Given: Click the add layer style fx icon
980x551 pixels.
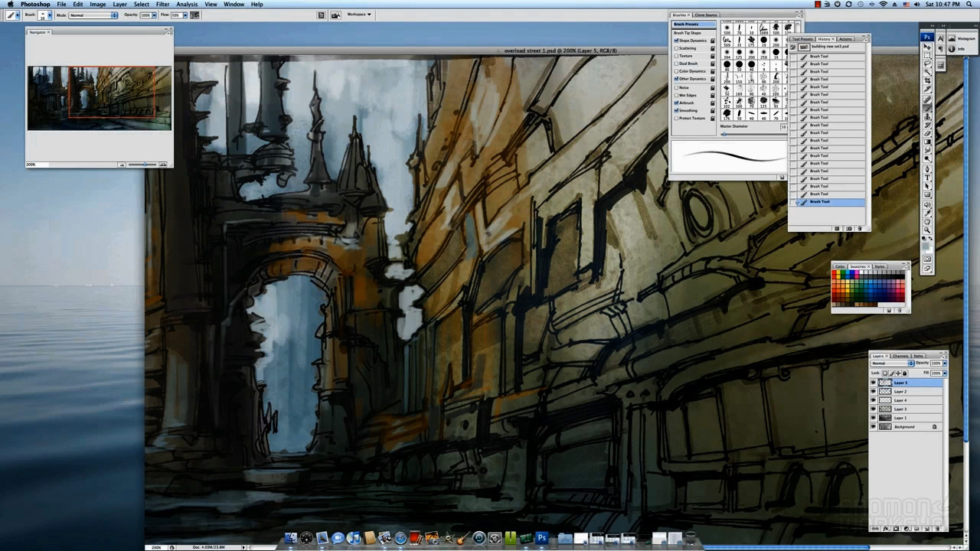Looking at the screenshot, I should tap(887, 528).
